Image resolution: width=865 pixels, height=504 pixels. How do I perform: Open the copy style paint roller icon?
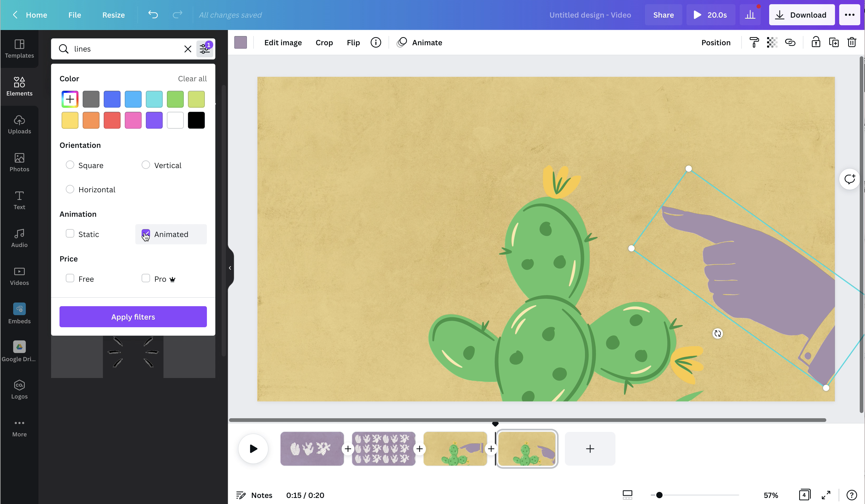754,43
